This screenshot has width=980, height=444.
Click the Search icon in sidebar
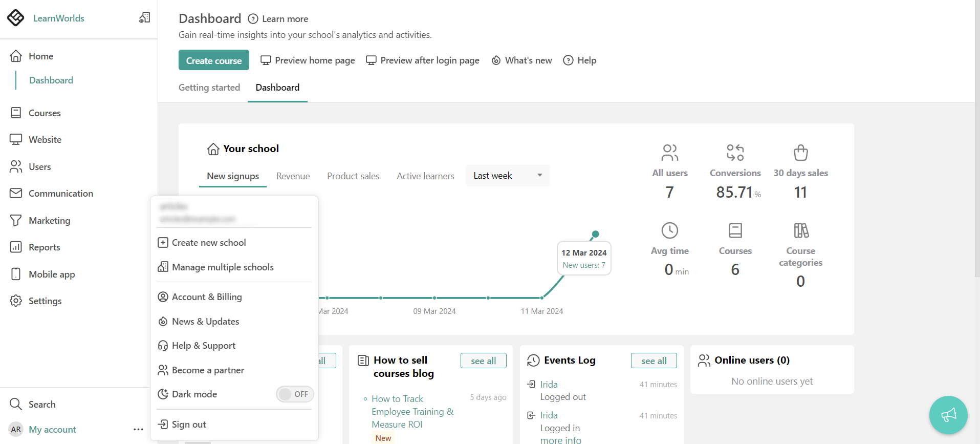(16, 405)
